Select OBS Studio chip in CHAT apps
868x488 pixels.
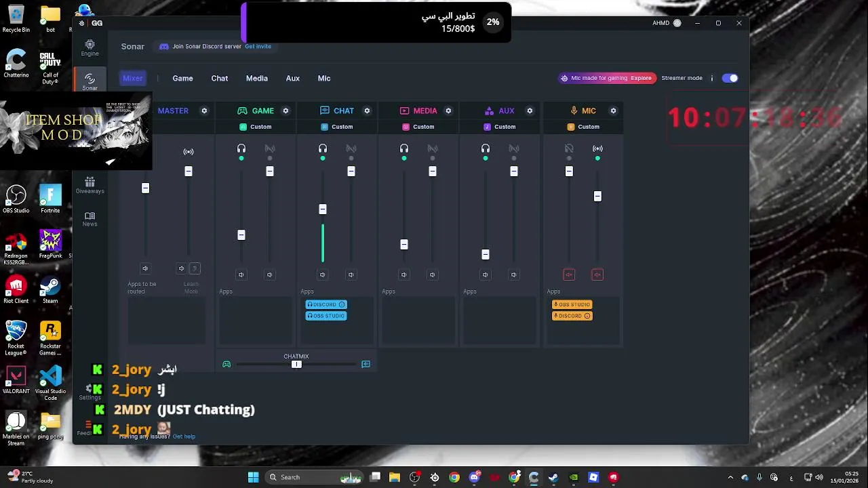326,316
